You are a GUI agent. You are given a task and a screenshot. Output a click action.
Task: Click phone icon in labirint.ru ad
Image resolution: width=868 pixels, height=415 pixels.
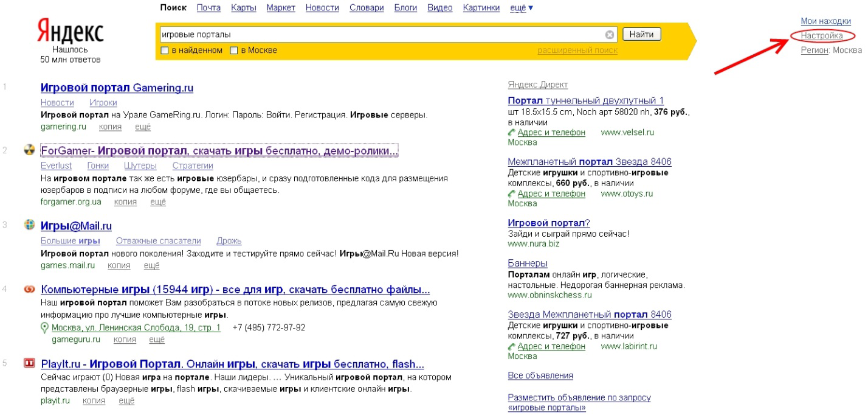(x=512, y=346)
